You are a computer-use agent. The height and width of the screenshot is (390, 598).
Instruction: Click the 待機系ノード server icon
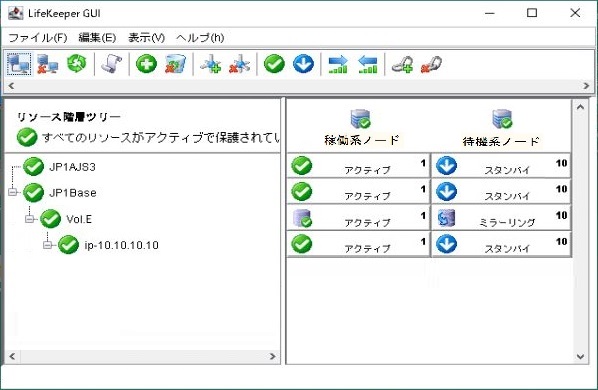click(x=502, y=119)
